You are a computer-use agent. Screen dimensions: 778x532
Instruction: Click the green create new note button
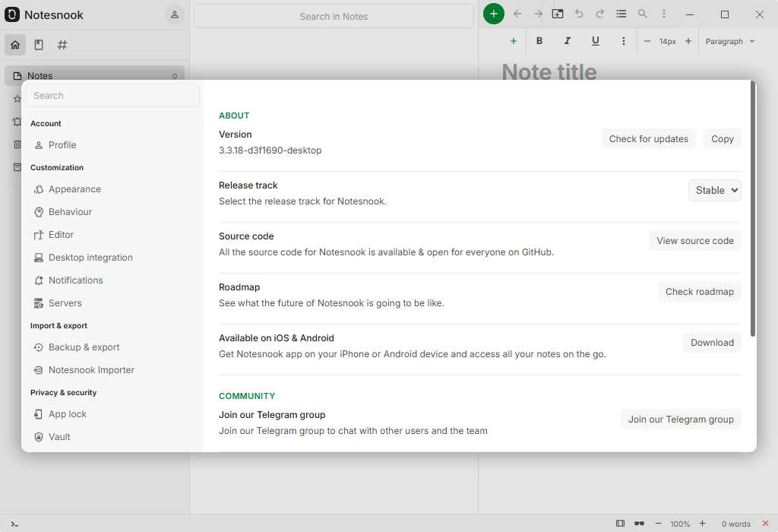pos(493,14)
